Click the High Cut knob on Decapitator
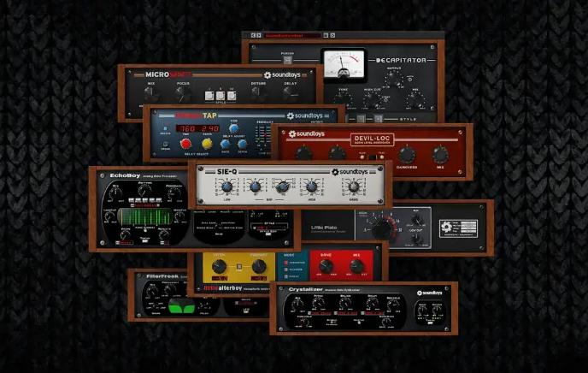This screenshot has height=373, width=588. coord(372,100)
